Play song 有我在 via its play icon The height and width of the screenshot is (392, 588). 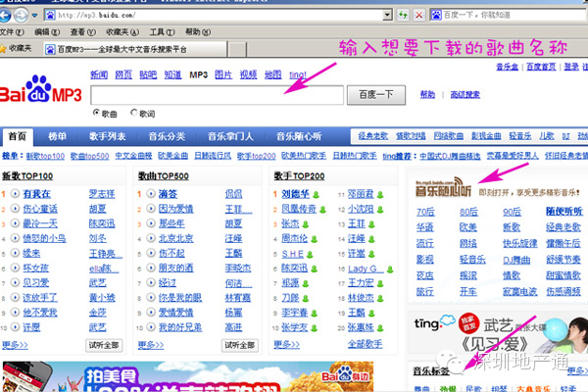coord(15,194)
